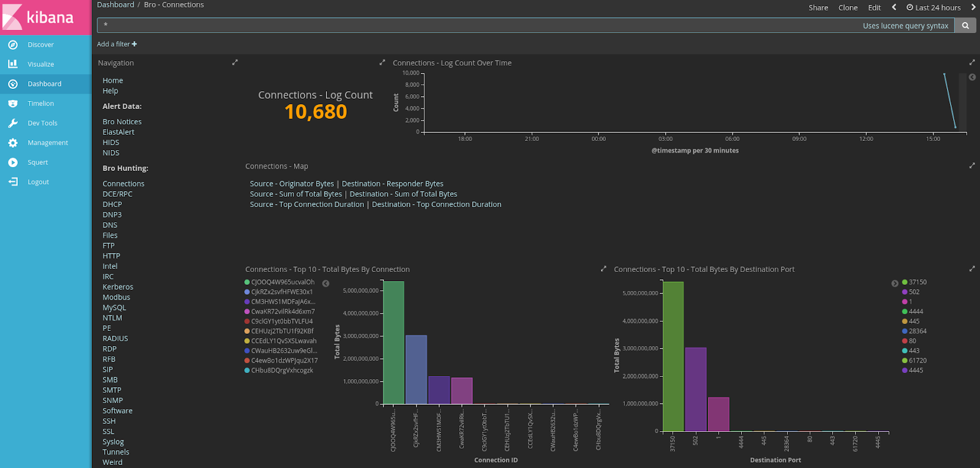Click the Squert arrow icon
This screenshot has height=468, width=980.
[13, 162]
